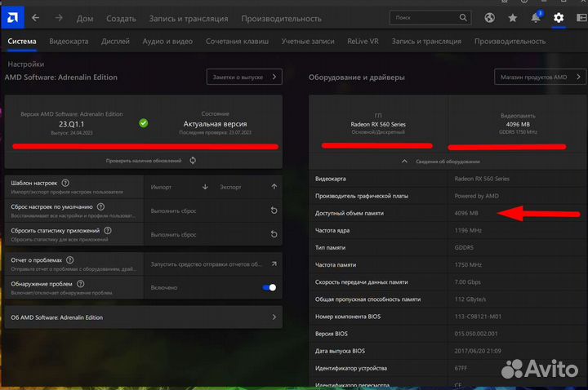Toggle the sidebar panel icon
The height and width of the screenshot is (390, 588).
pos(581,18)
